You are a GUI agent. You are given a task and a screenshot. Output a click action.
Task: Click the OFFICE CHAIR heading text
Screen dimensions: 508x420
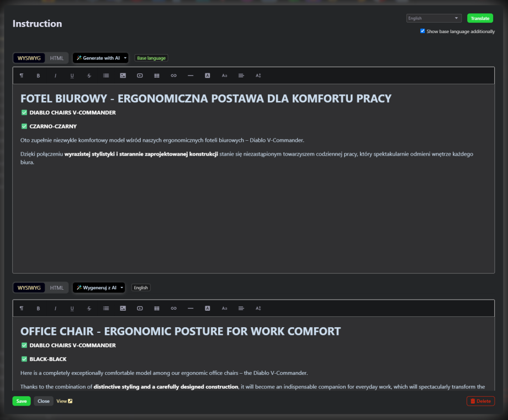[181, 331]
